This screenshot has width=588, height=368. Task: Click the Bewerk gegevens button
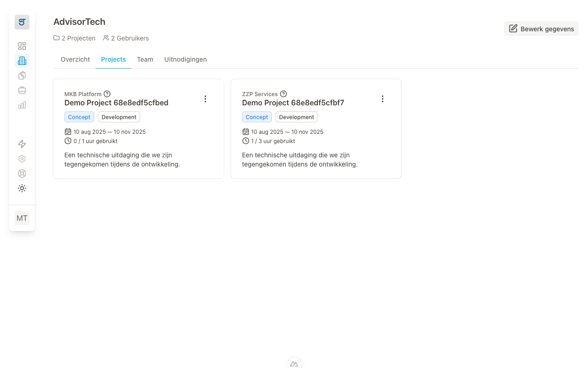pyautogui.click(x=541, y=29)
